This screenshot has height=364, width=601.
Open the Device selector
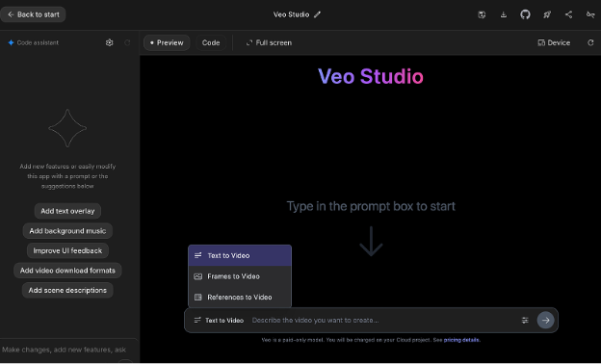554,42
